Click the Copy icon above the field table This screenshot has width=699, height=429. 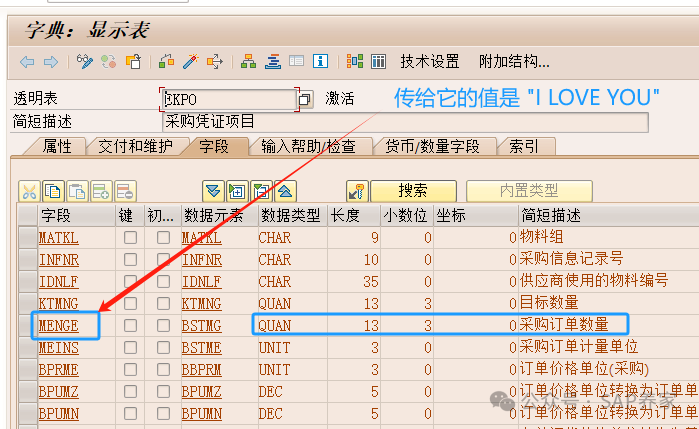click(53, 192)
